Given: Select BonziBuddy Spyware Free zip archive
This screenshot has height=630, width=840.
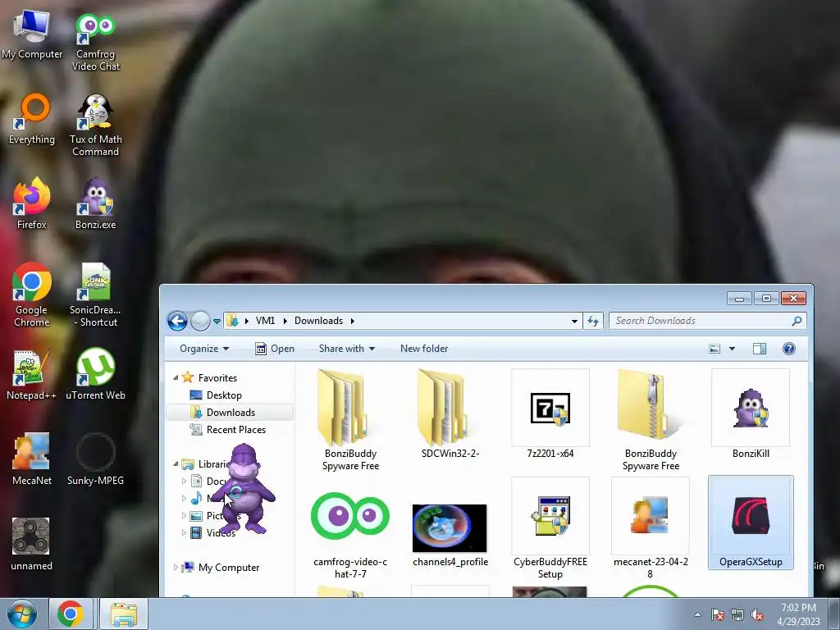Looking at the screenshot, I should click(651, 420).
